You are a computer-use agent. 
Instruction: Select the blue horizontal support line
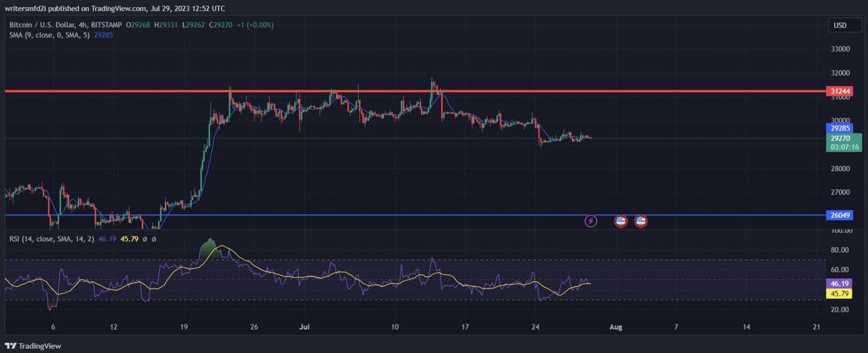point(339,215)
